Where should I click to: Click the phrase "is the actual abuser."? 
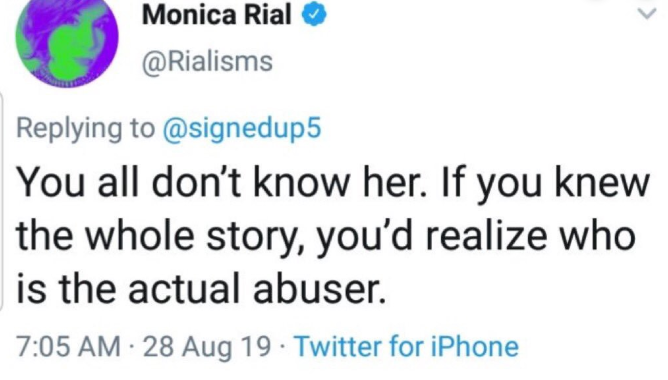click(x=201, y=289)
